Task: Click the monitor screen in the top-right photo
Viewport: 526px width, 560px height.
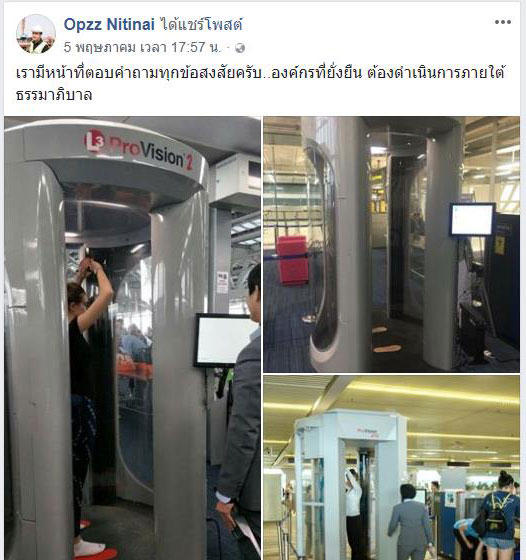Action: pyautogui.click(x=472, y=219)
